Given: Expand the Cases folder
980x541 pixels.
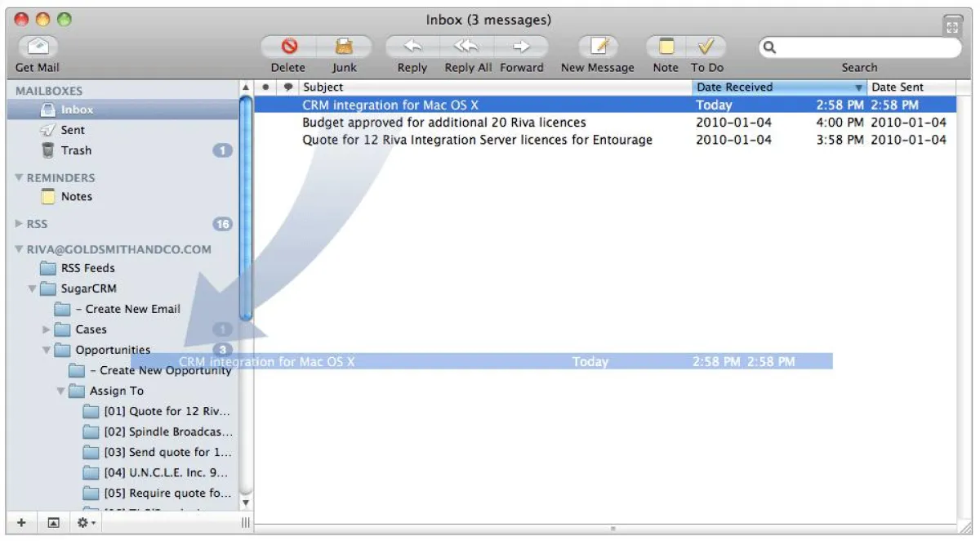Looking at the screenshot, I should click(47, 330).
